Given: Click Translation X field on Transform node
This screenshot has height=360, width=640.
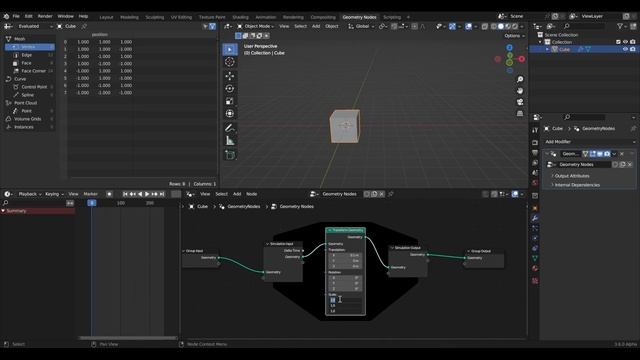Looking at the screenshot, I should (345, 256).
